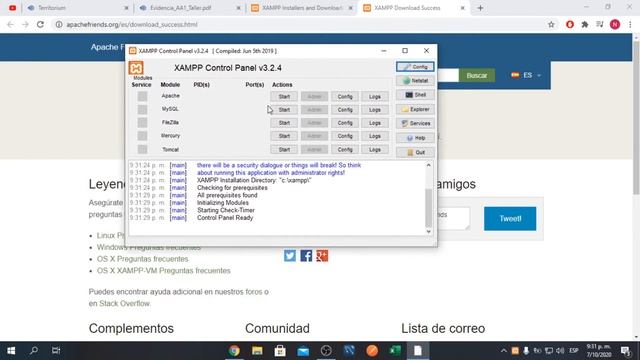The height and width of the screenshot is (360, 640).
Task: Open the Chrome profile avatar N
Action: 615,24
